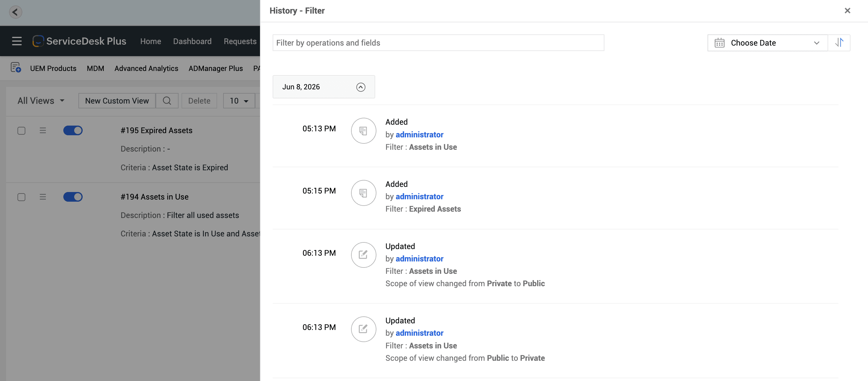
Task: Click administrator link in 05:15 PM entry
Action: coord(419,197)
